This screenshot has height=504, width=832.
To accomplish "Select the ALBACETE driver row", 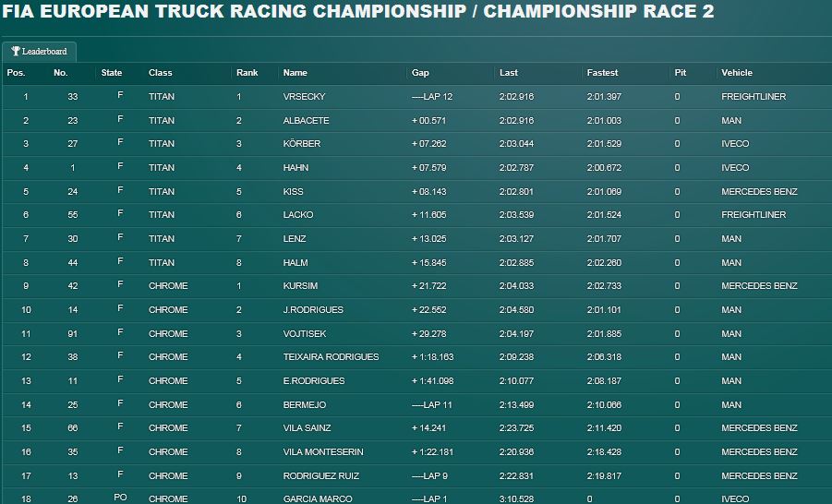I will pos(306,121).
